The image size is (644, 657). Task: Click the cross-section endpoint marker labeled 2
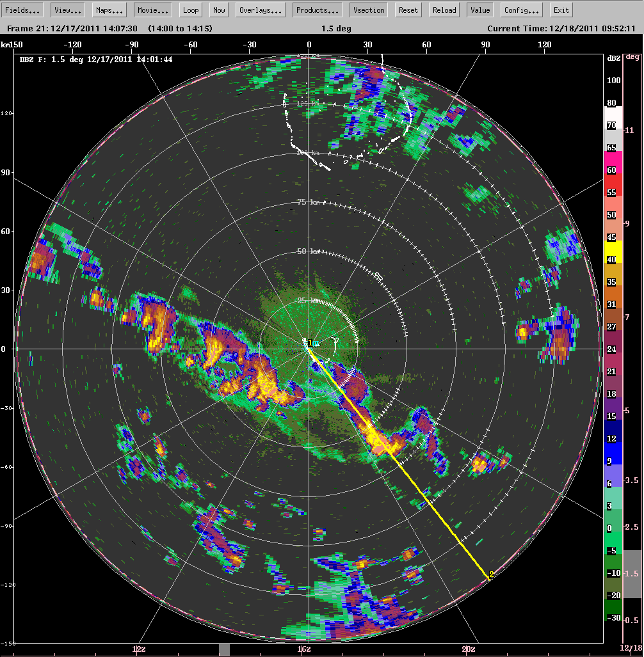490,575
